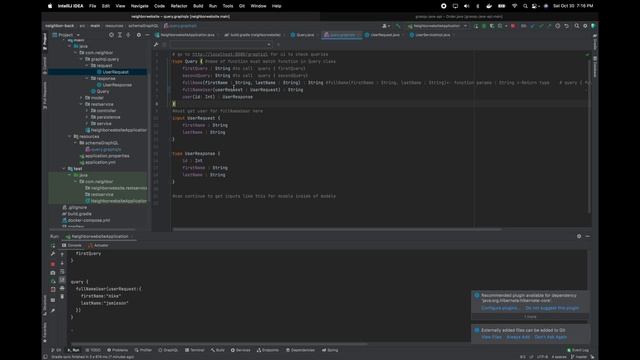Collapse the graphql.query package
The width and height of the screenshot is (640, 360).
(x=81, y=59)
